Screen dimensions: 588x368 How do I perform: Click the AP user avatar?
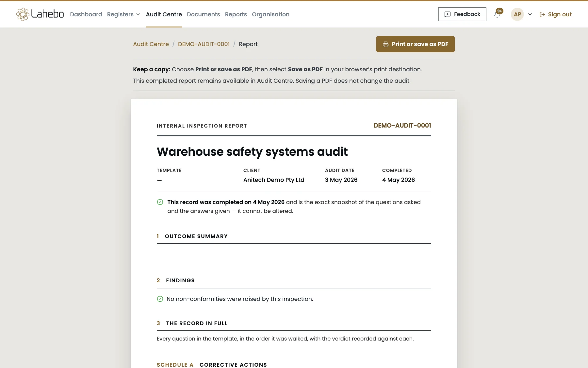517,14
